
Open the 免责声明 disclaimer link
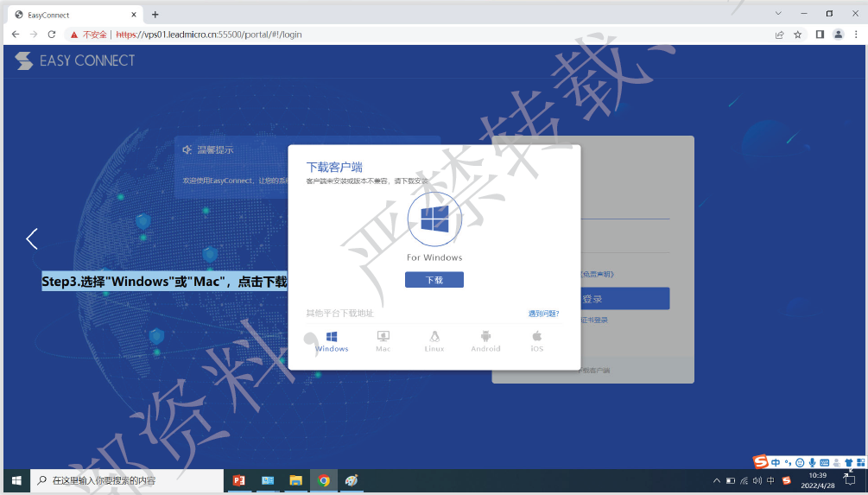pyautogui.click(x=597, y=275)
